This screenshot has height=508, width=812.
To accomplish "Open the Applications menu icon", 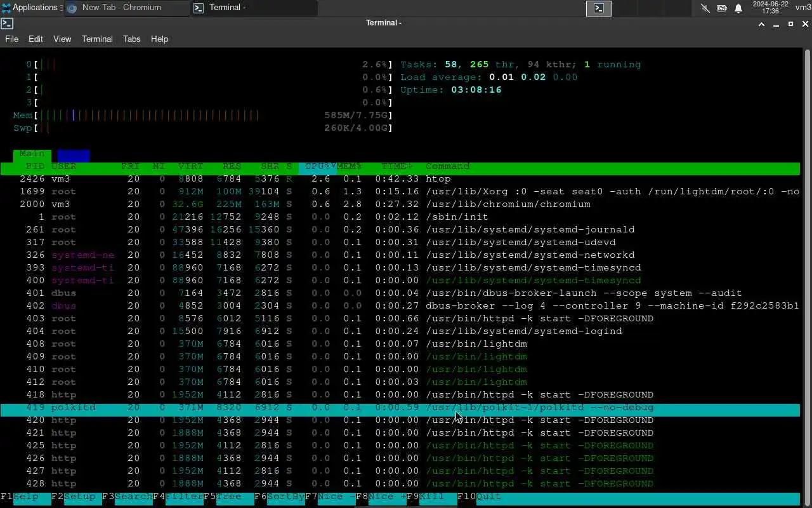I will [6, 8].
